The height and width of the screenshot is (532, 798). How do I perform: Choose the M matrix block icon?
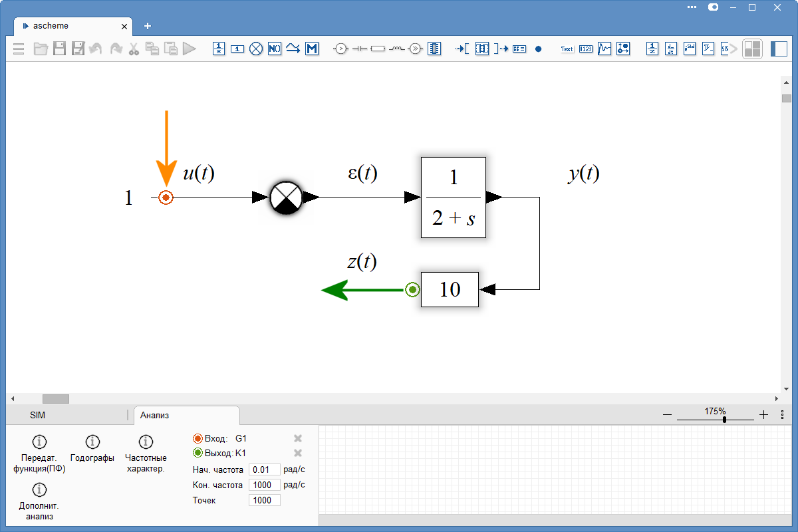(312, 49)
